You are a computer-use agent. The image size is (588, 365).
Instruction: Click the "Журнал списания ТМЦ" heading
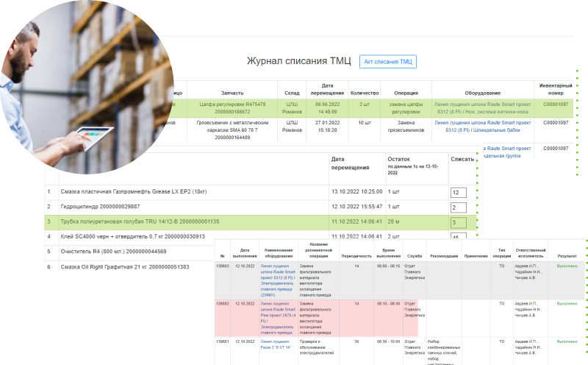(299, 61)
